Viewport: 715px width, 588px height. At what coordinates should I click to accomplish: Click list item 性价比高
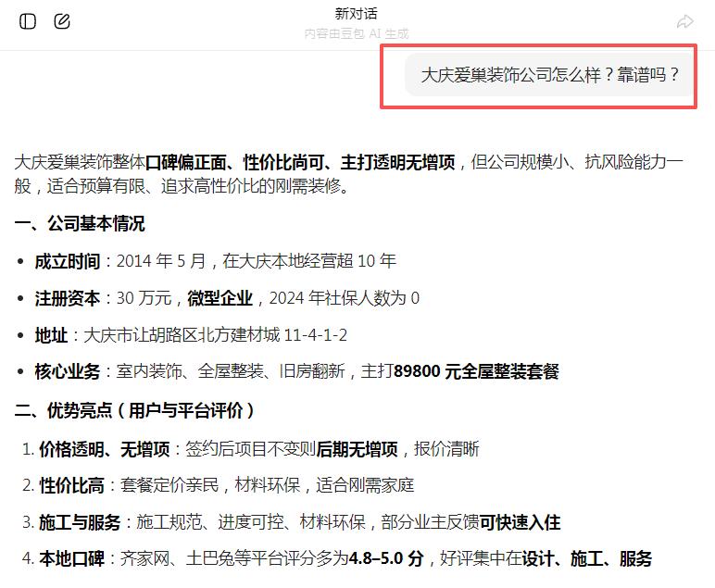tap(71, 485)
